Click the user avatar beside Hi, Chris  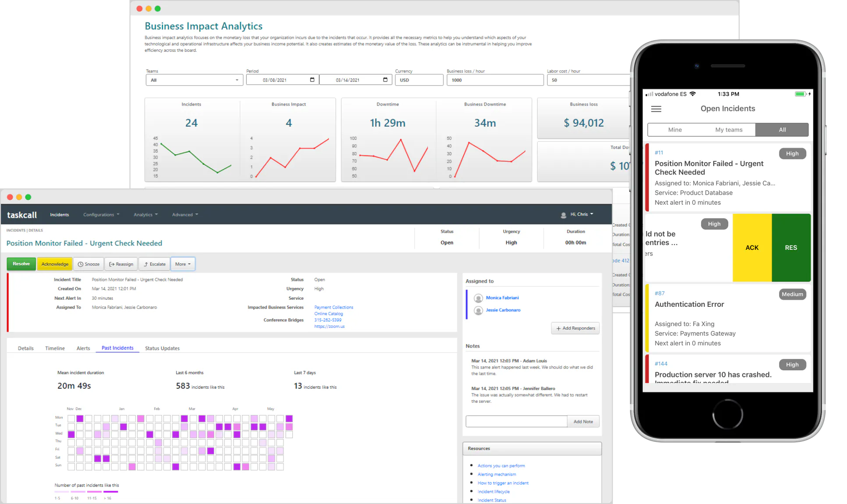(563, 215)
